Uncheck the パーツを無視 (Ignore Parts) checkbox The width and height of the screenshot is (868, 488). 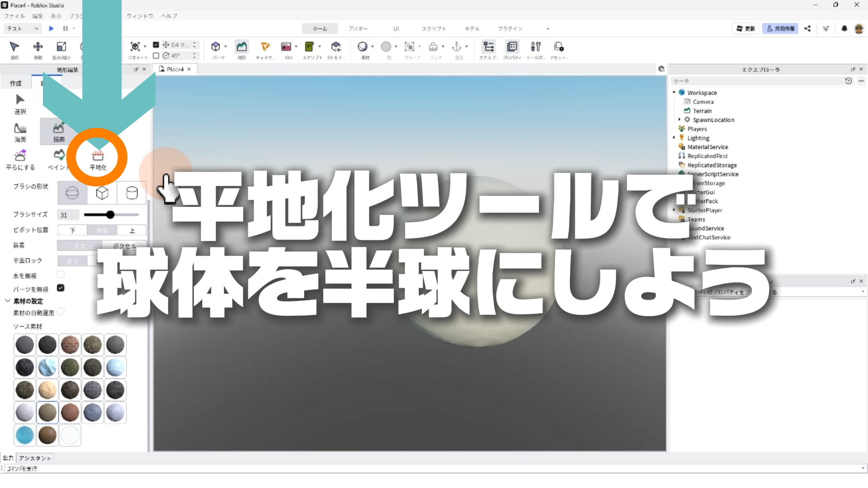(61, 288)
